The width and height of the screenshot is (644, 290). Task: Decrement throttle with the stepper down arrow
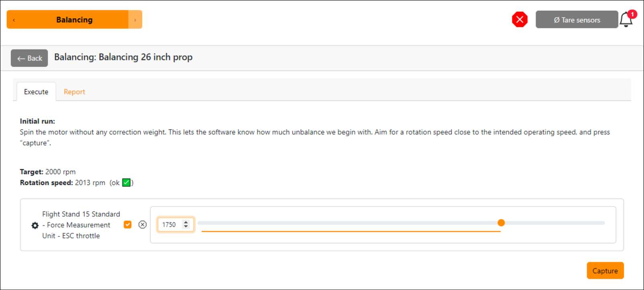pyautogui.click(x=186, y=227)
